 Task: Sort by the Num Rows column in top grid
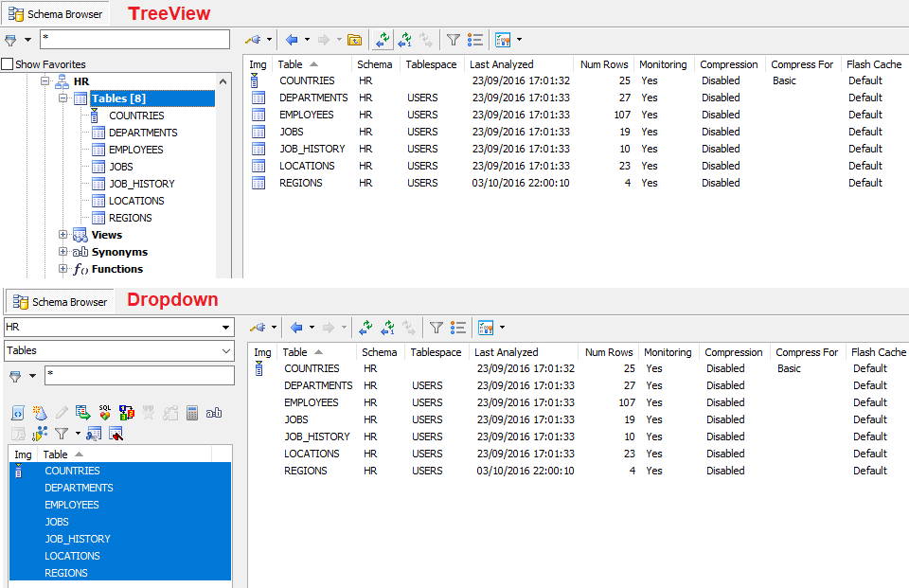pyautogui.click(x=603, y=64)
